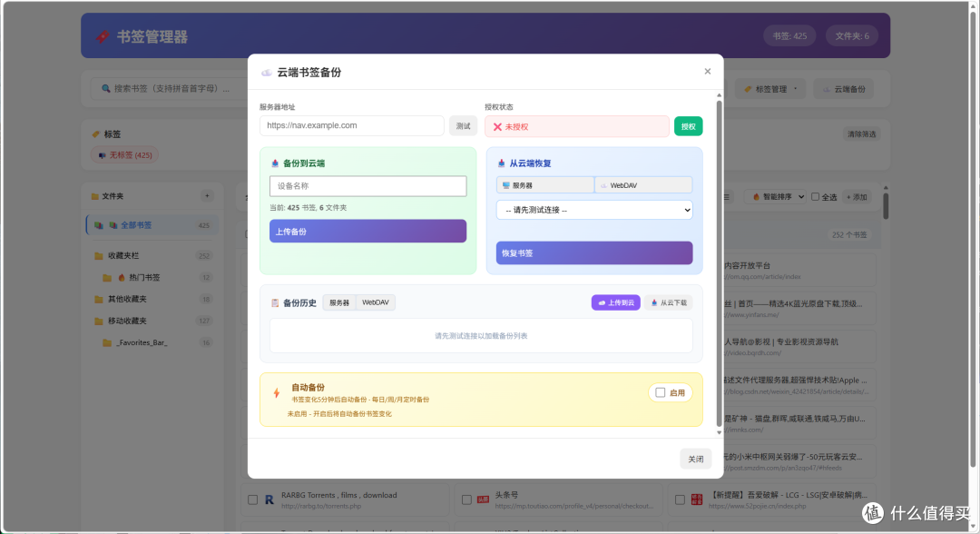Click the 书签: 425 counter badge

789,36
